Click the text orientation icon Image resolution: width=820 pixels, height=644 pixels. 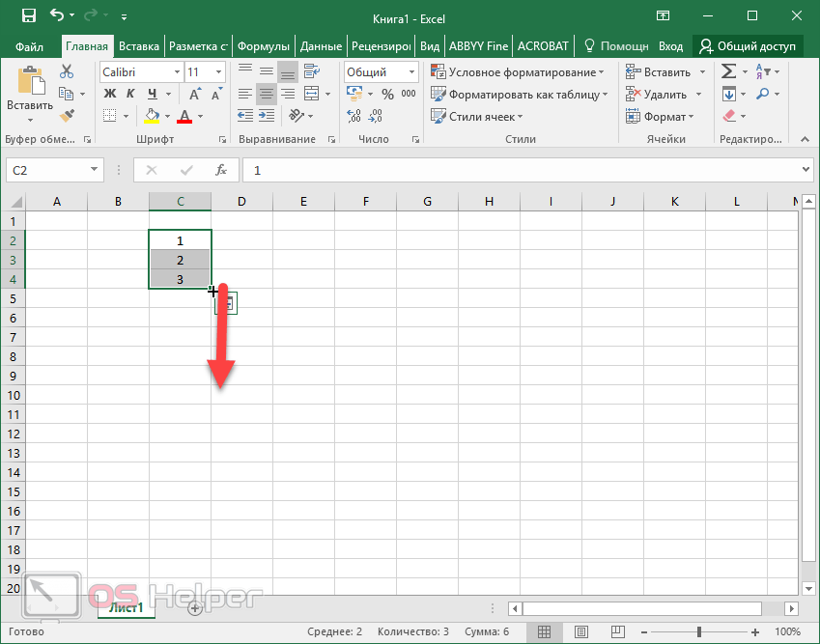(297, 116)
